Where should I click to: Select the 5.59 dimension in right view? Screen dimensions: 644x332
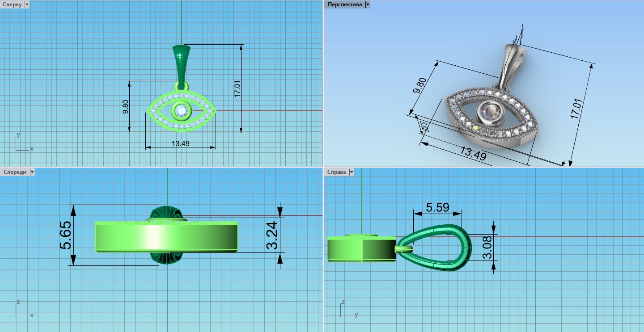437,207
